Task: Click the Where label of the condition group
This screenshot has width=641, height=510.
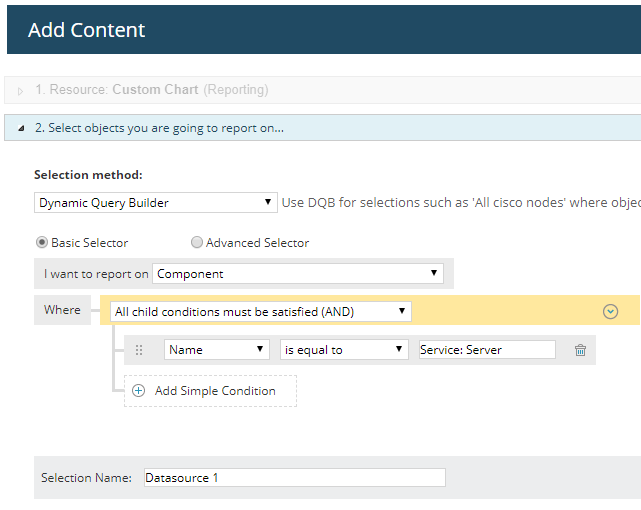Action: pos(62,310)
